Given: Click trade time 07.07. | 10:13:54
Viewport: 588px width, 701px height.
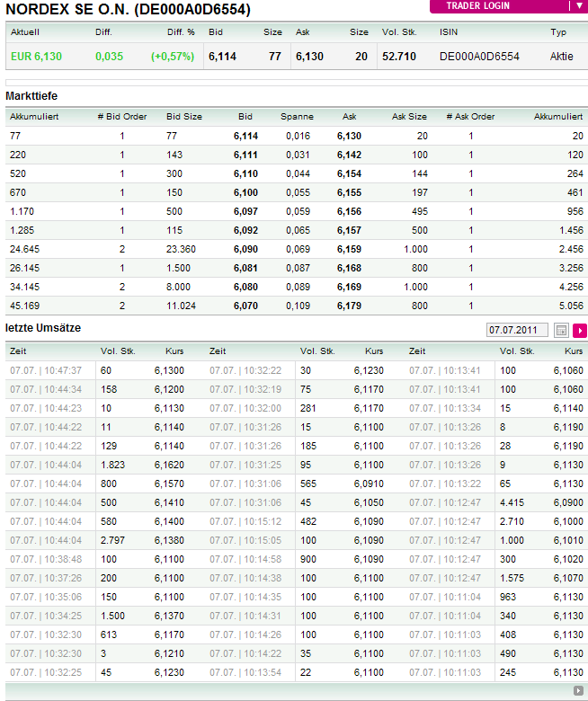Looking at the screenshot, I should pyautogui.click(x=245, y=672).
